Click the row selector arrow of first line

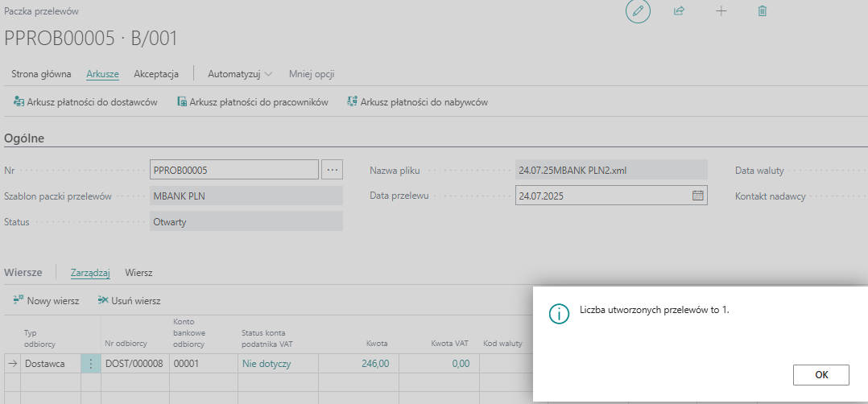click(11, 364)
